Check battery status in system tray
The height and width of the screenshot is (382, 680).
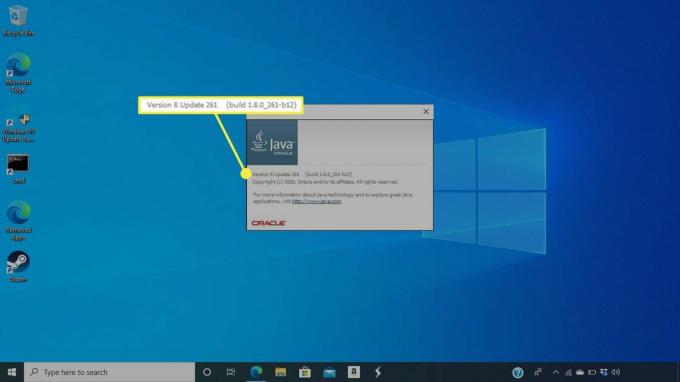point(592,372)
